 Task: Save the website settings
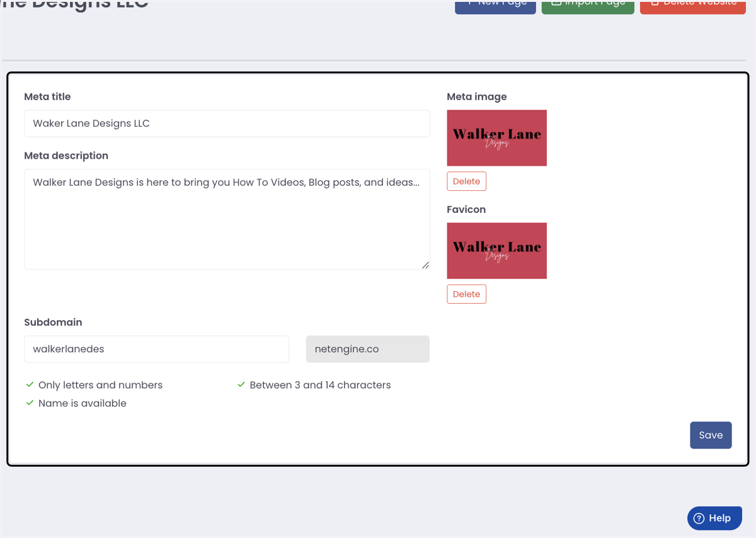point(711,435)
